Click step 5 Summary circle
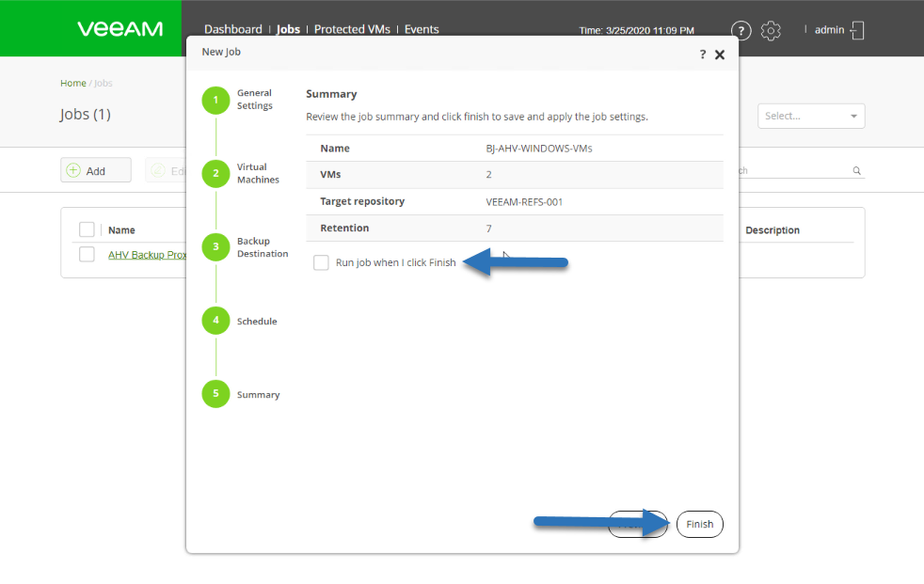924x584 pixels. pyautogui.click(x=215, y=394)
